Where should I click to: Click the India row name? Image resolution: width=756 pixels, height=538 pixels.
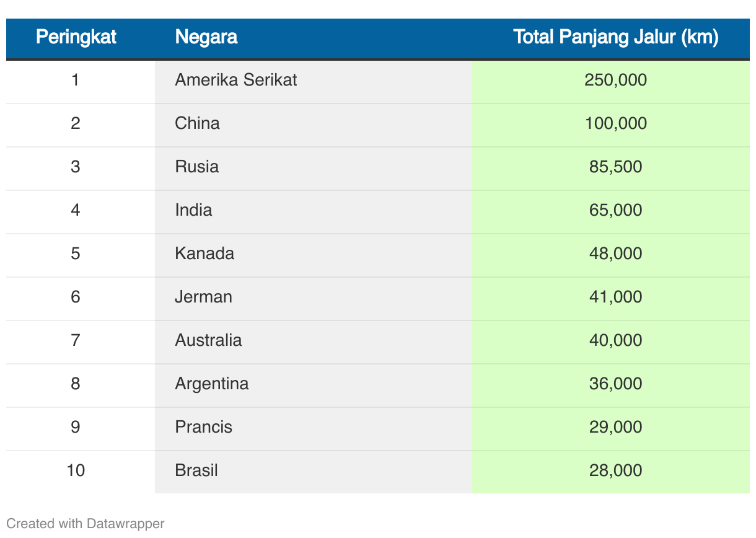[x=193, y=210]
